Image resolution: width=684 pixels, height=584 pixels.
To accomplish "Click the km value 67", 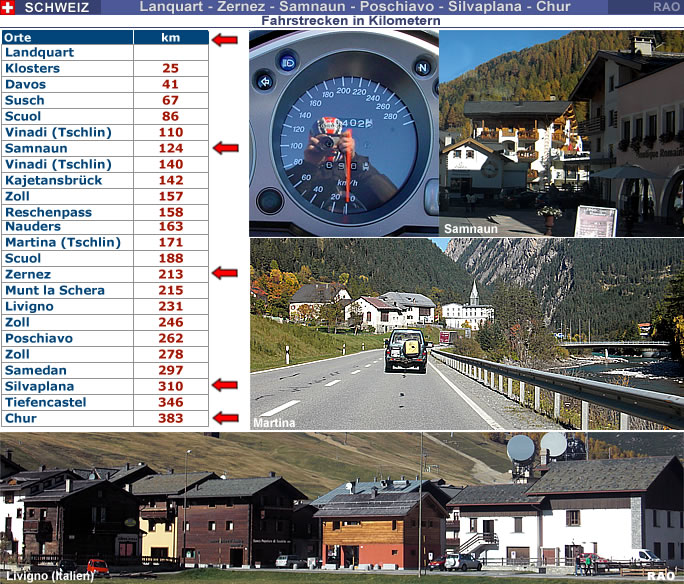I will pyautogui.click(x=171, y=100).
